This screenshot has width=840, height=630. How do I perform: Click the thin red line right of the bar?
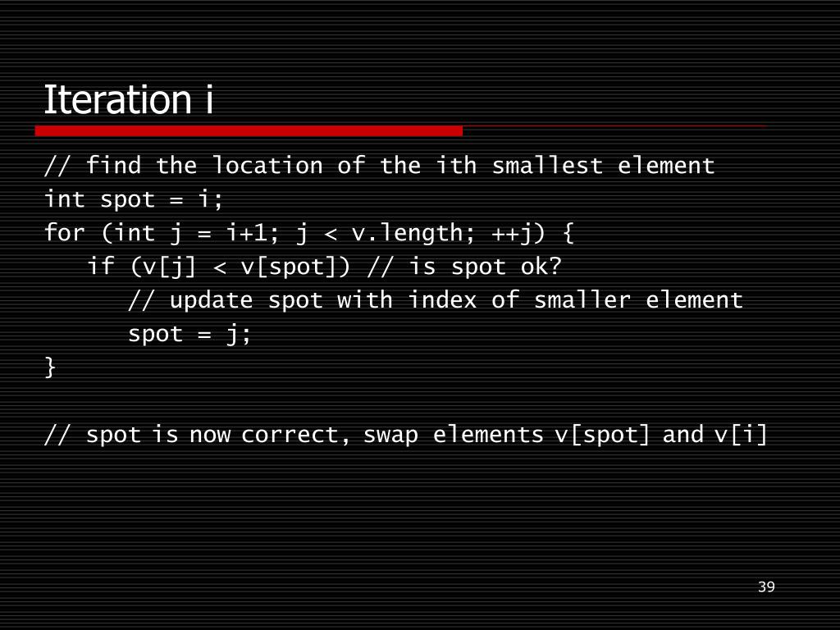tap(614, 126)
